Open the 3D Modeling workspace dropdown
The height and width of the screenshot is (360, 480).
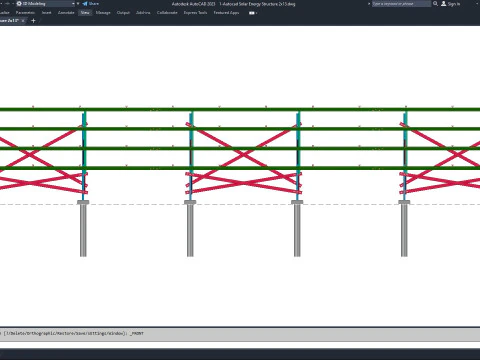[46, 4]
